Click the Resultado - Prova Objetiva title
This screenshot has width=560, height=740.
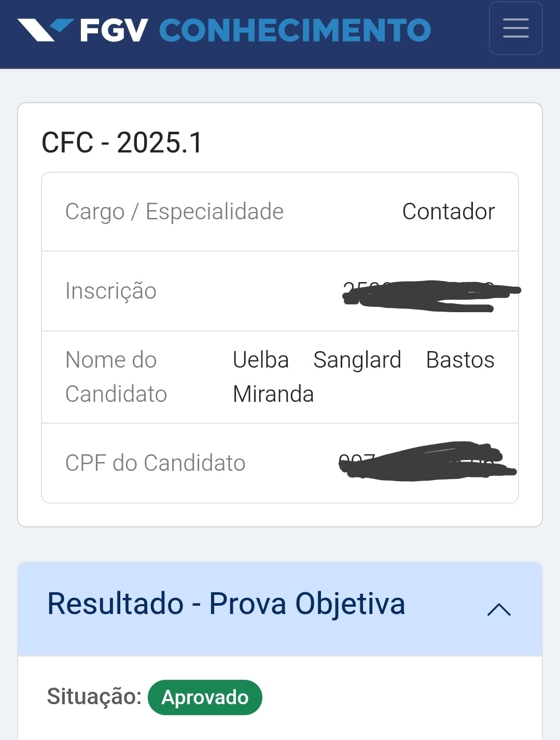coord(226,604)
